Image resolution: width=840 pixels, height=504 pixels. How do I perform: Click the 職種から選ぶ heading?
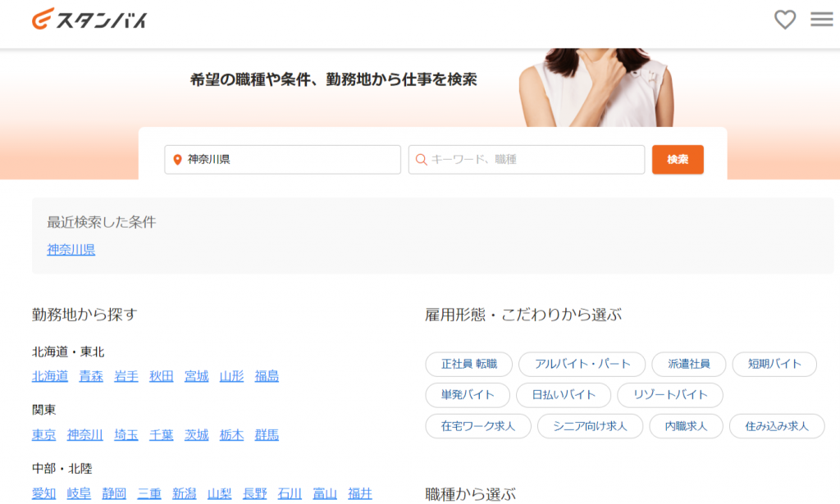[470, 494]
